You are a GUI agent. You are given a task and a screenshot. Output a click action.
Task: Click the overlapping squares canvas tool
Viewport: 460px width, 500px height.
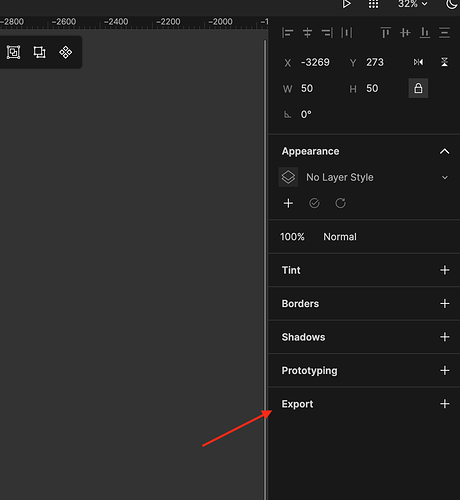pyautogui.click(x=39, y=52)
